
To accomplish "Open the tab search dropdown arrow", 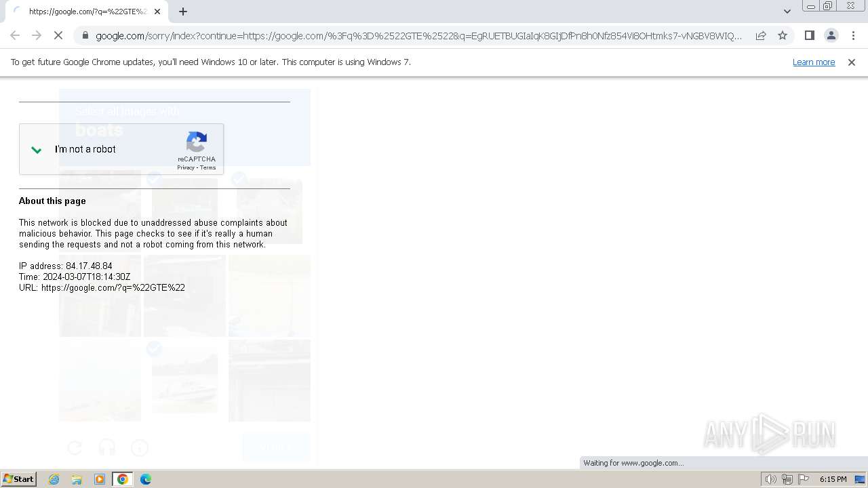I will pyautogui.click(x=787, y=12).
